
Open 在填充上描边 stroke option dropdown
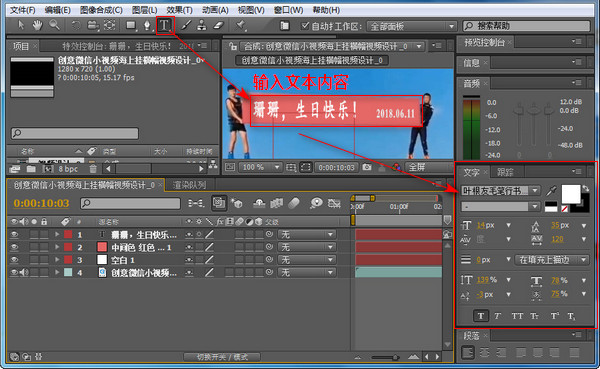point(552,260)
